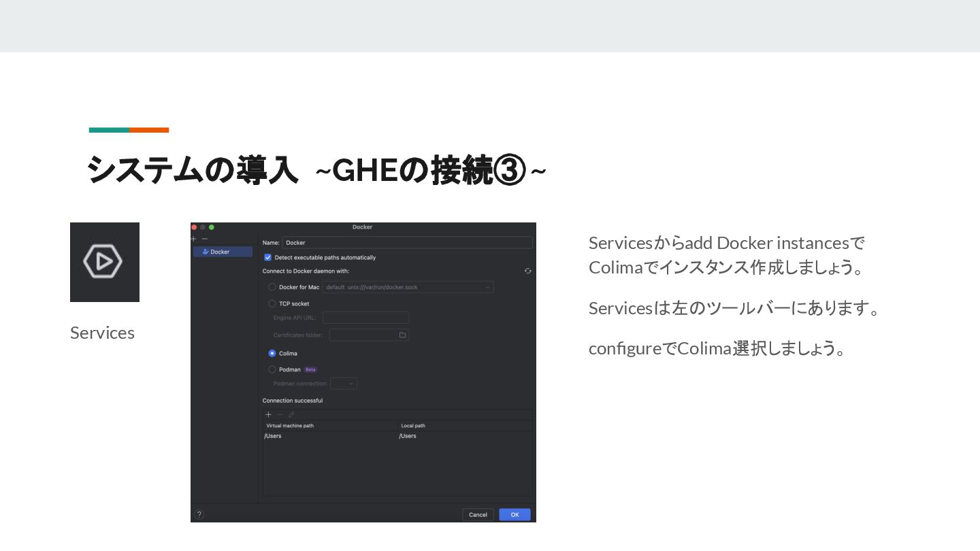Click the slide title システムの導入
The image size is (980, 551).
click(193, 169)
